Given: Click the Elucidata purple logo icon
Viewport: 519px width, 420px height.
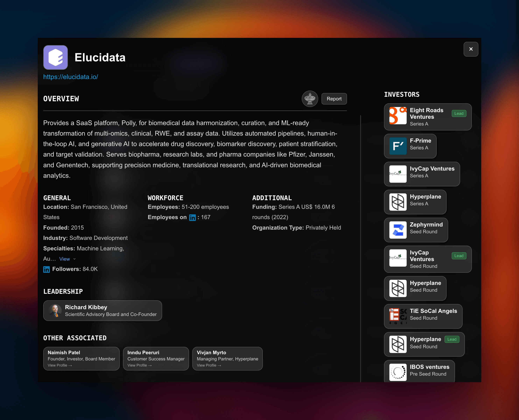Looking at the screenshot, I should tap(55, 57).
